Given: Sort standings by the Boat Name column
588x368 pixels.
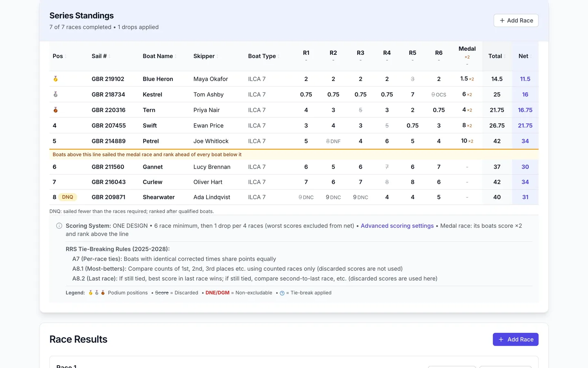Looking at the screenshot, I should (x=160, y=56).
